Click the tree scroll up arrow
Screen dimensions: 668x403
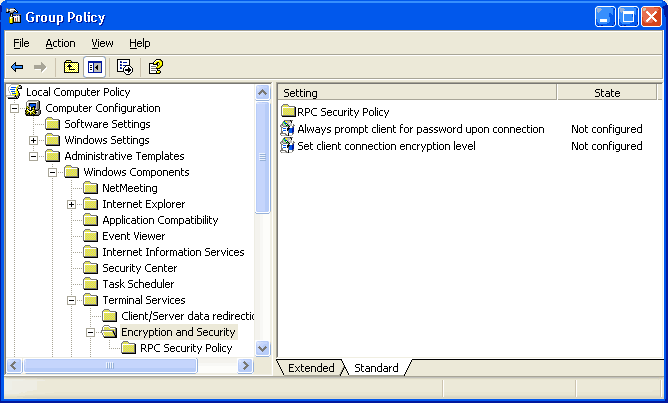pyautogui.click(x=262, y=92)
